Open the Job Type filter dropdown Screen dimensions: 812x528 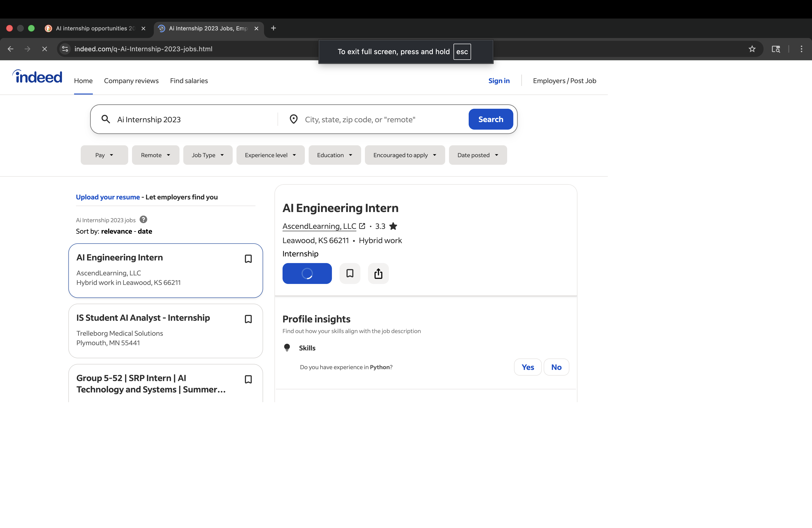point(208,155)
